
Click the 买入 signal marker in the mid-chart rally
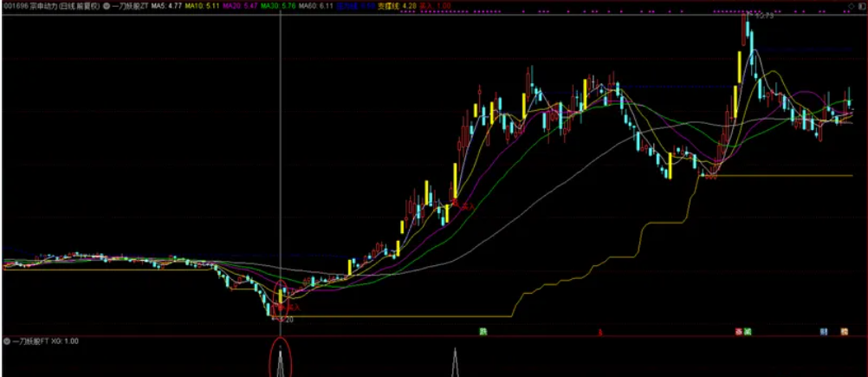pos(468,206)
